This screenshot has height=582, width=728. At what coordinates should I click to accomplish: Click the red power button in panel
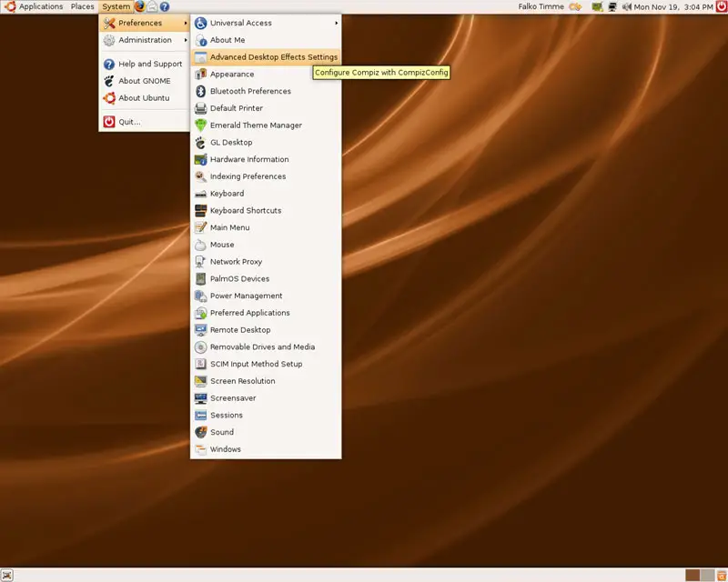[x=722, y=6]
